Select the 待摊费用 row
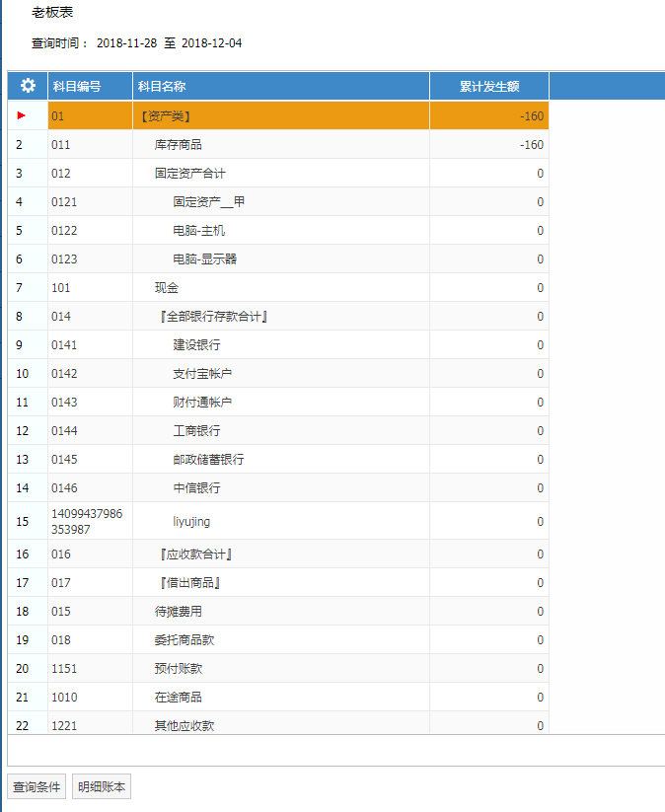The image size is (665, 812). click(278, 611)
